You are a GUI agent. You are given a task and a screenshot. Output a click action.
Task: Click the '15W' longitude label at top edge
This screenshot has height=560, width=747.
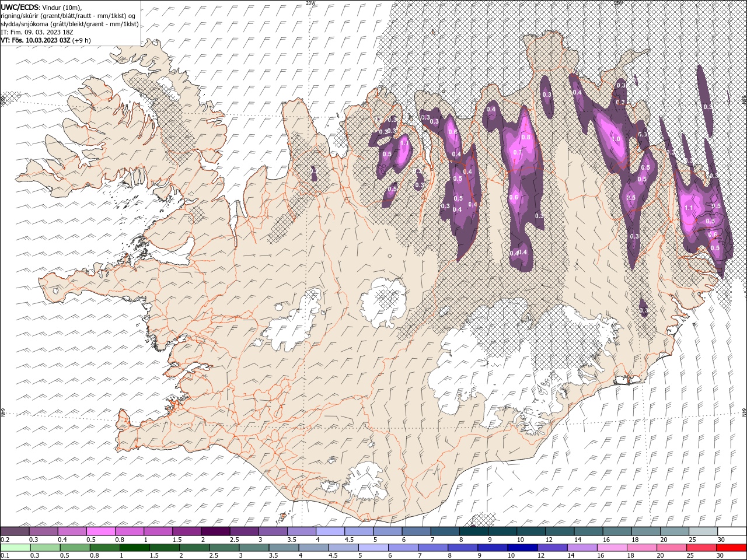618,3
